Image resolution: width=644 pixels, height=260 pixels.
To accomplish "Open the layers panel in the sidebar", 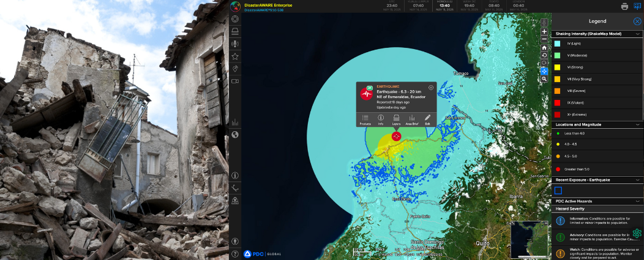I will pyautogui.click(x=235, y=31).
